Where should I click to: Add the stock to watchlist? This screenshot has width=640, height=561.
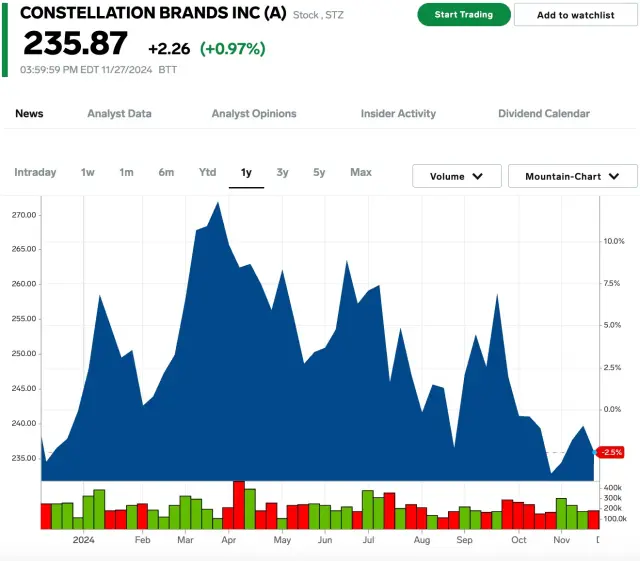tap(575, 15)
